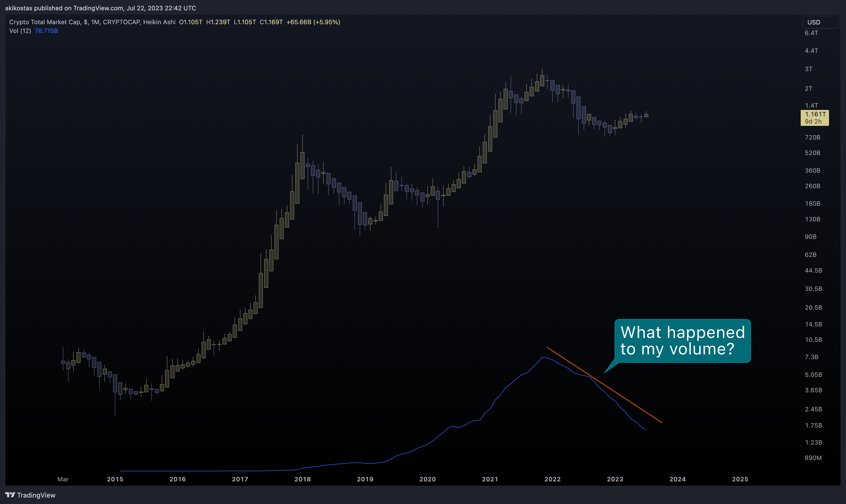Click the 2019 label on time axis
The height and width of the screenshot is (504, 846).
pos(365,479)
